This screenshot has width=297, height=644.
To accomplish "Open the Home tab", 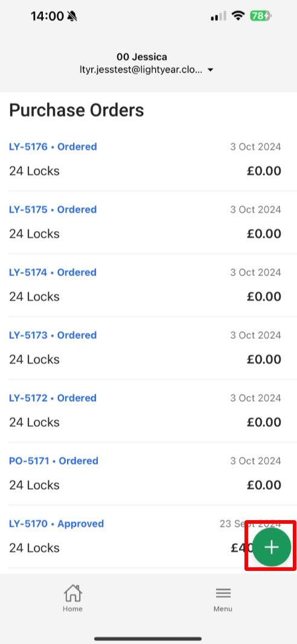I will coord(72,599).
